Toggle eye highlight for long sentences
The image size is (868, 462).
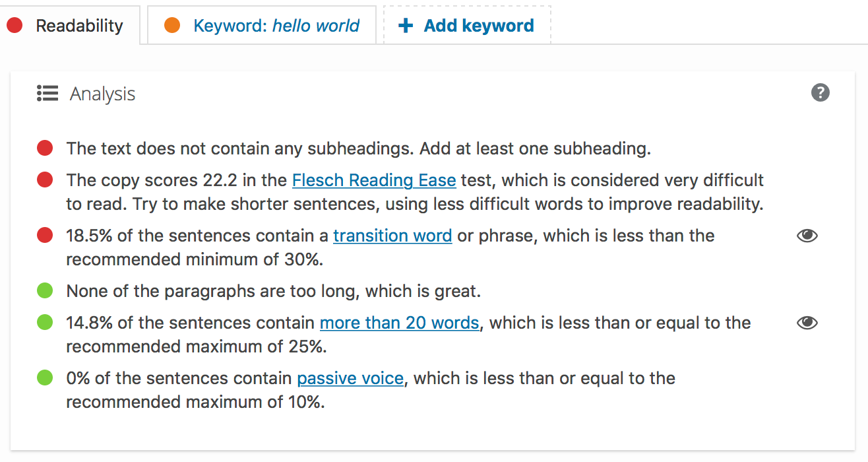click(x=807, y=323)
